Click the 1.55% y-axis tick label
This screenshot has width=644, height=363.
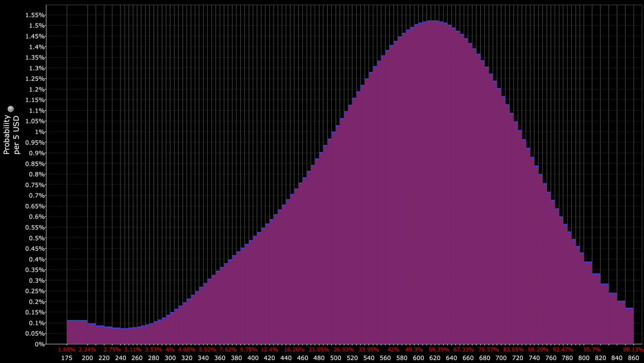(35, 15)
